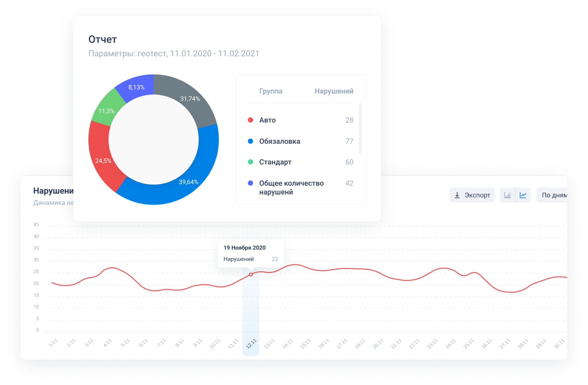The height and width of the screenshot is (385, 588).
Task: Click the Нарушений column header
Action: pyautogui.click(x=334, y=91)
